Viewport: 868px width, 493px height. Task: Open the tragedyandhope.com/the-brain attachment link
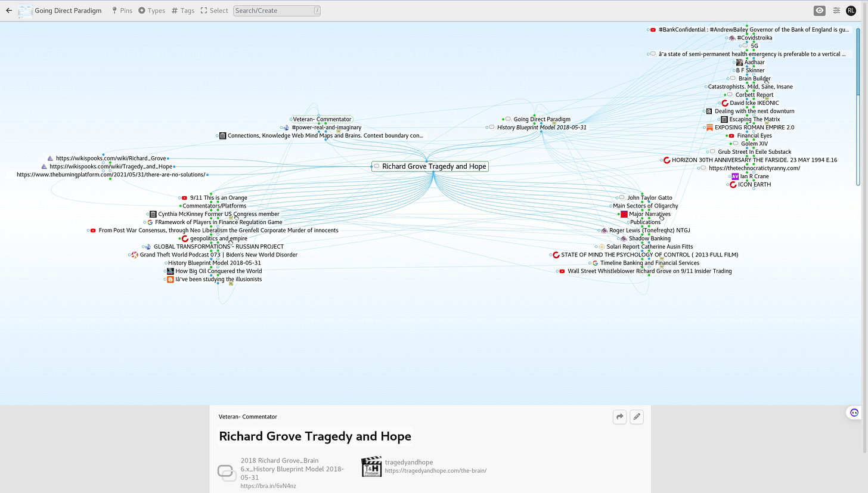pyautogui.click(x=424, y=466)
